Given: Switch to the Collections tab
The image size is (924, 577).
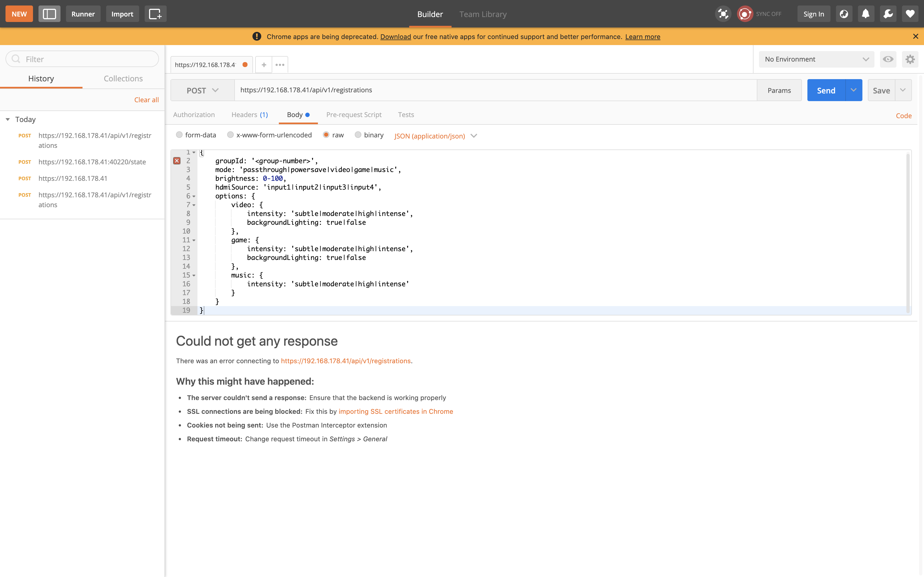Looking at the screenshot, I should (x=123, y=79).
